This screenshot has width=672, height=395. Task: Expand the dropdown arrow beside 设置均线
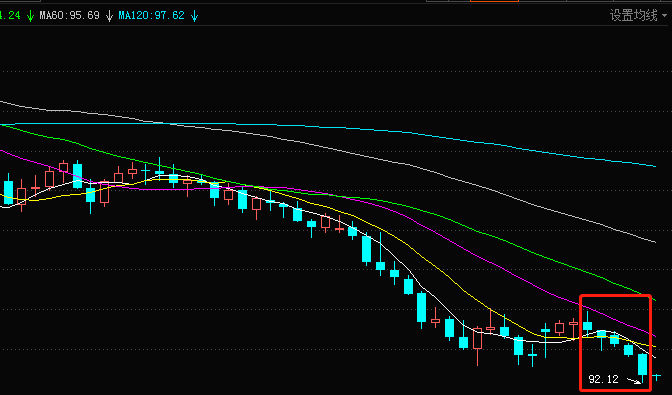point(665,16)
